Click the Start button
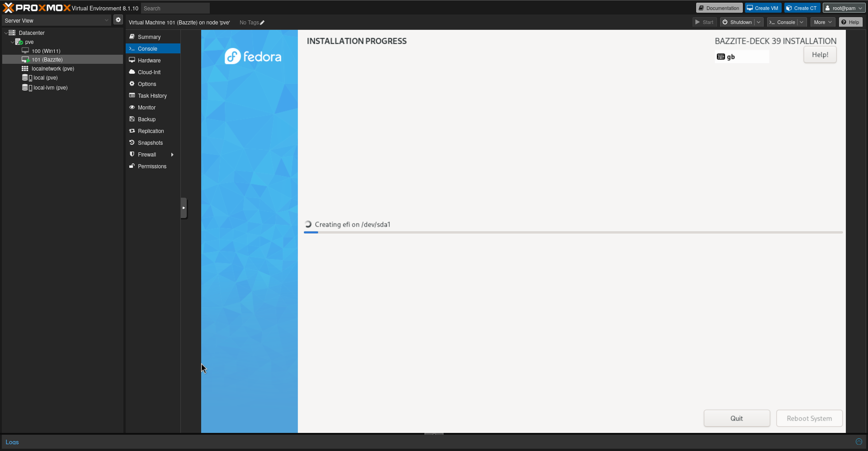 coord(704,22)
